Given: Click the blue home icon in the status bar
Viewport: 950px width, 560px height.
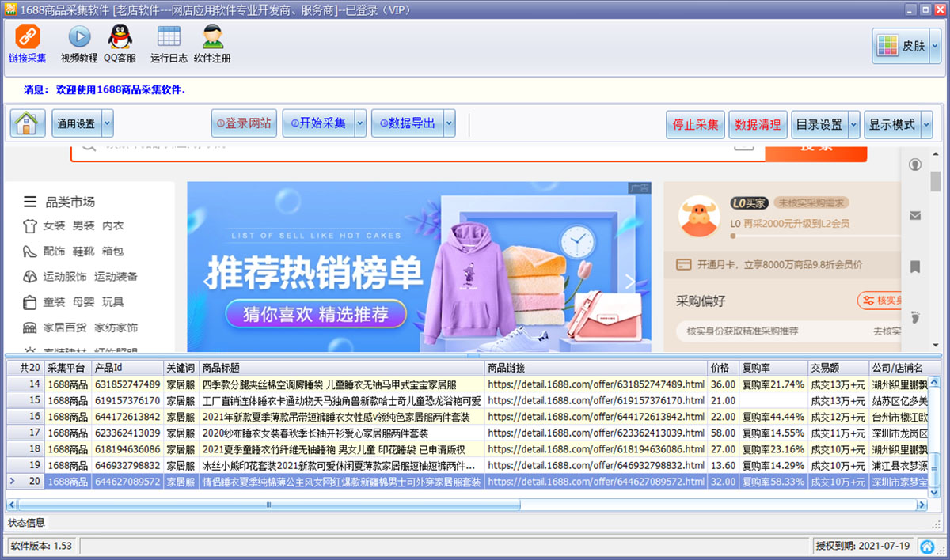Looking at the screenshot, I should click(929, 546).
